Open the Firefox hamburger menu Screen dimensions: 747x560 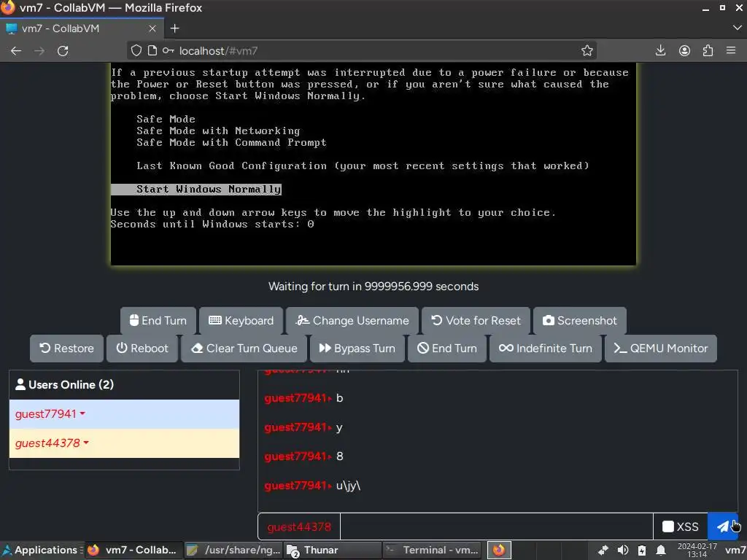pyautogui.click(x=731, y=50)
